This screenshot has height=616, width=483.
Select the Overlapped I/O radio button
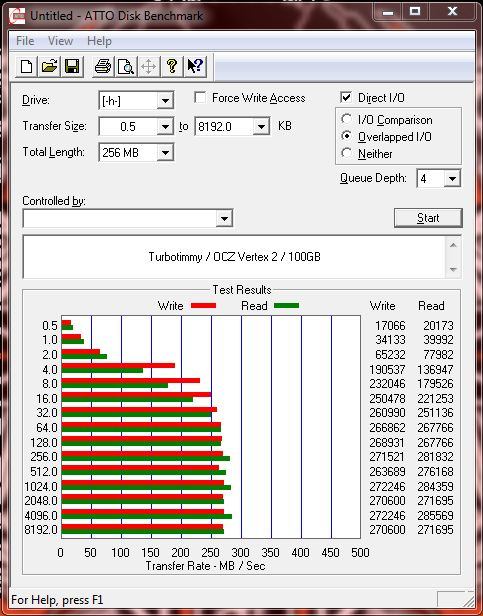[347, 136]
